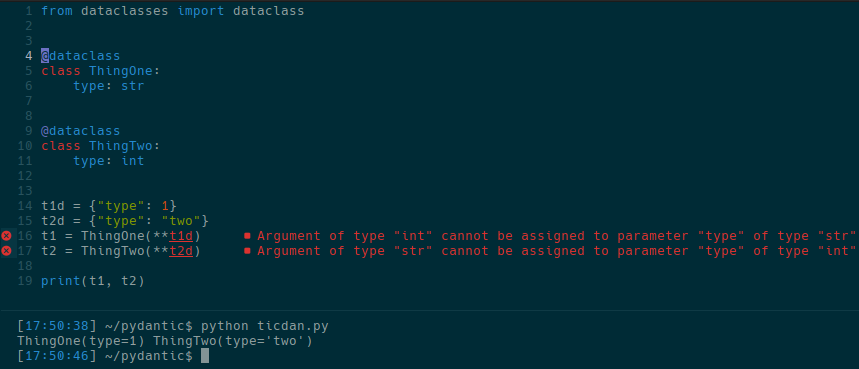Viewport: 859px width, 369px height.
Task: Click the 'import' keyword on line 1
Action: tap(201, 11)
